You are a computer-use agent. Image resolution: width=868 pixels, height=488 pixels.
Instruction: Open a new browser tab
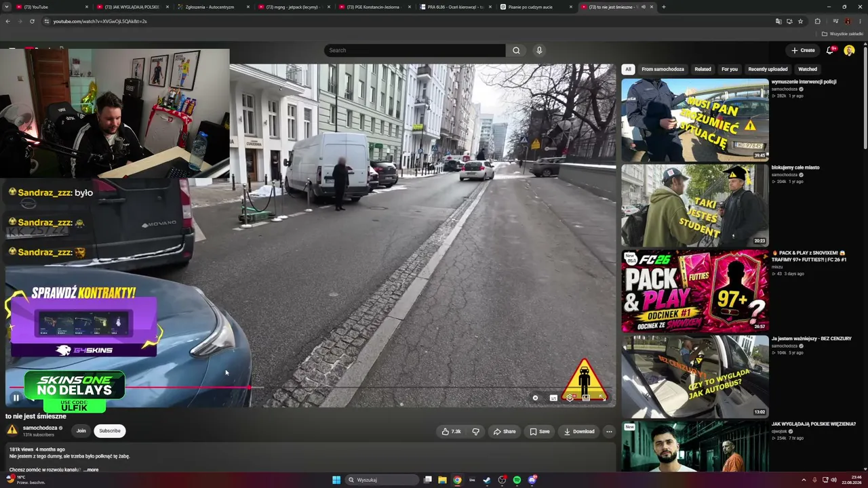coord(663,7)
